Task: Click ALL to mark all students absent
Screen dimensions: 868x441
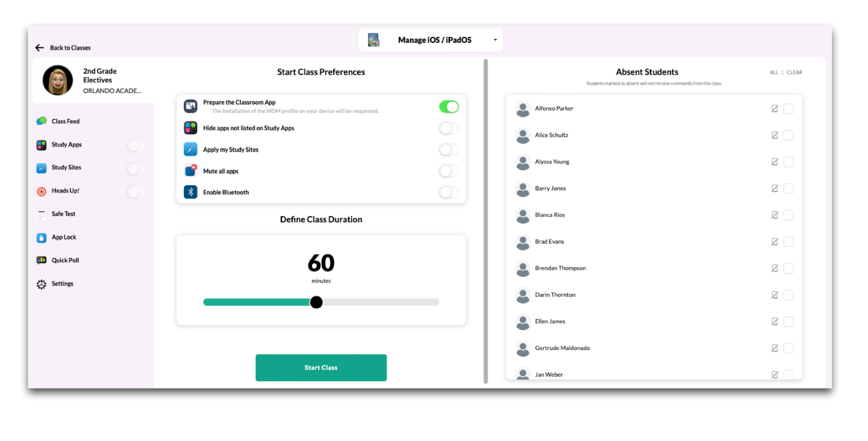Action: coord(773,72)
